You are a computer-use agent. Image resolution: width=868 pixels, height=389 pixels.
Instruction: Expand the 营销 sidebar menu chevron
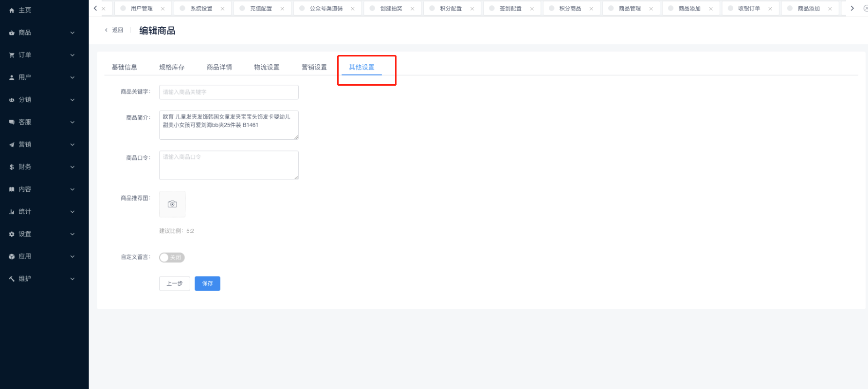(x=72, y=145)
